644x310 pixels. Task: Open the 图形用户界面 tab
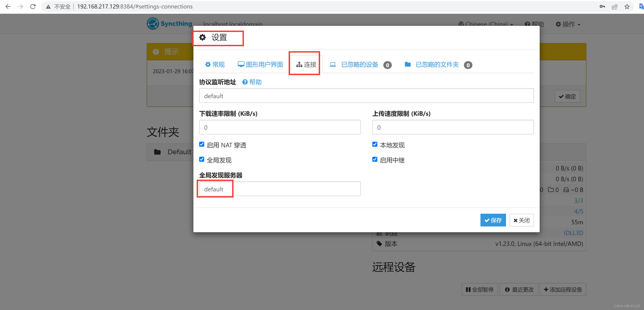point(260,65)
